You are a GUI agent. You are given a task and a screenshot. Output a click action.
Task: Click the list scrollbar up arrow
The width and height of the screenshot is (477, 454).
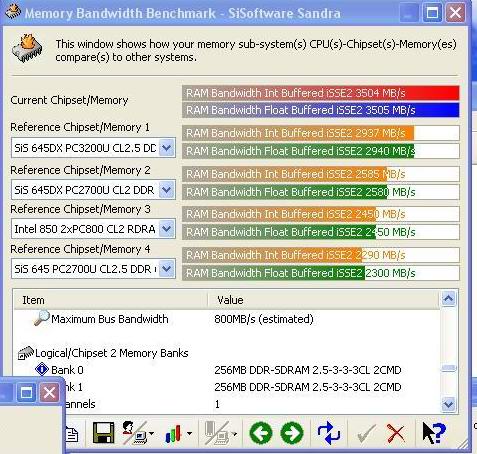[x=448, y=299]
